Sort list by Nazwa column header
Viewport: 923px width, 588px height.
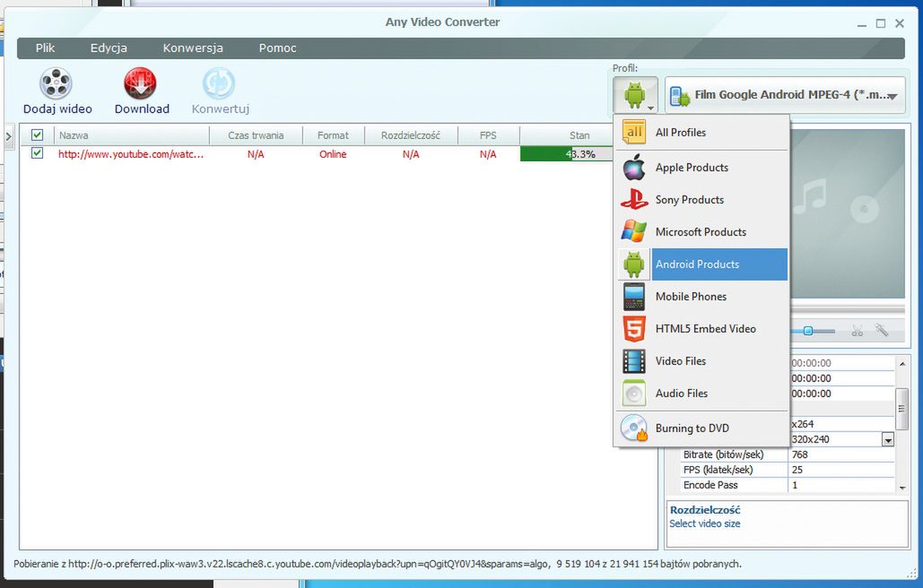click(131, 135)
